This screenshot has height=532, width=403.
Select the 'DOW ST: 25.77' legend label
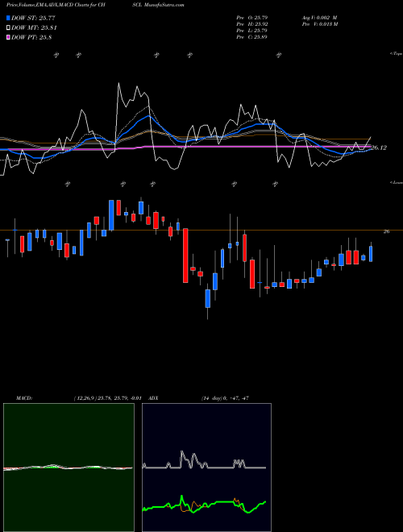[x=33, y=18]
